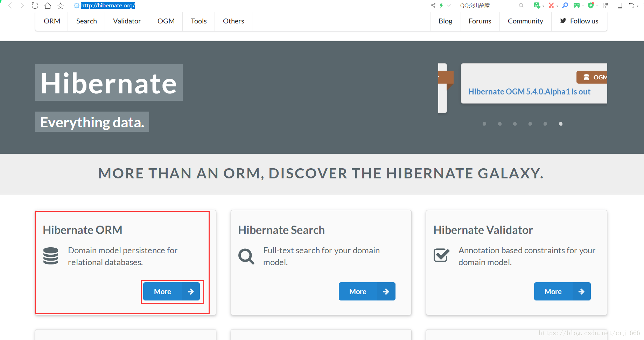Click the red scissors screenshot icon

(x=551, y=5)
